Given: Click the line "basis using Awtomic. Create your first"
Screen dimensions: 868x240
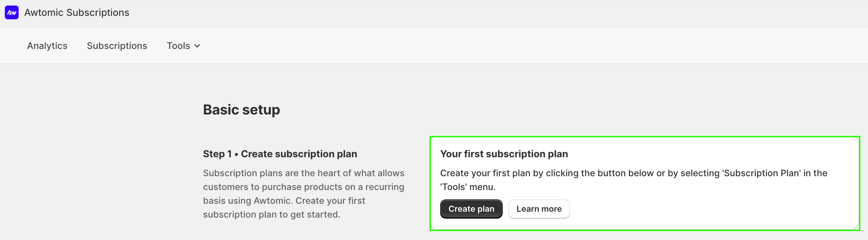Looking at the screenshot, I should 284,201.
